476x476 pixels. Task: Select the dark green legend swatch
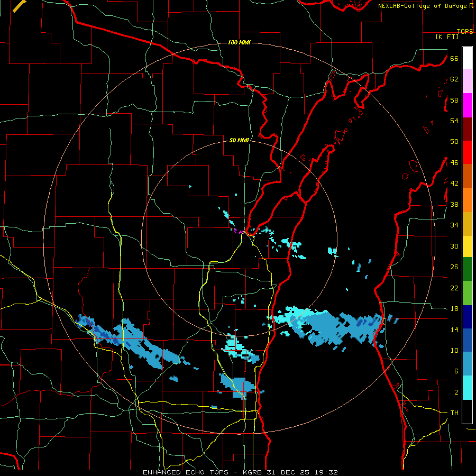tap(467, 269)
